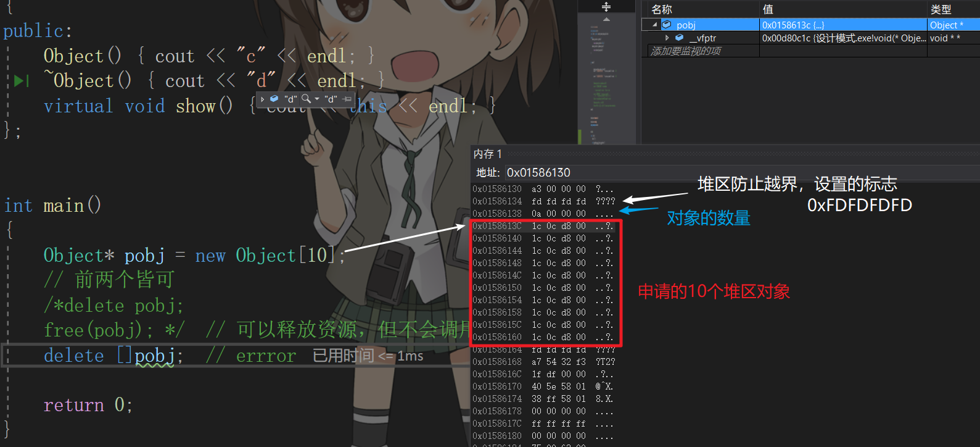Collapse the pobj watch entry
This screenshot has height=447, width=980.
[x=655, y=25]
